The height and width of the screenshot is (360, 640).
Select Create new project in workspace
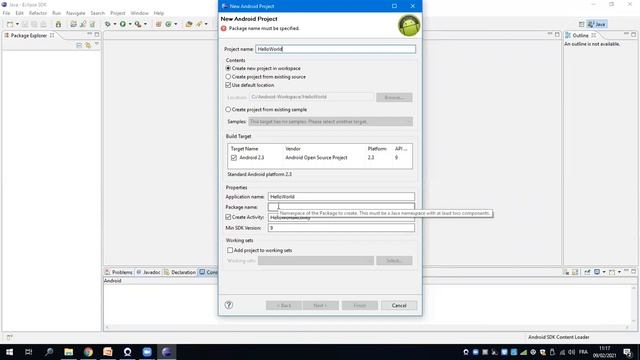(228, 68)
